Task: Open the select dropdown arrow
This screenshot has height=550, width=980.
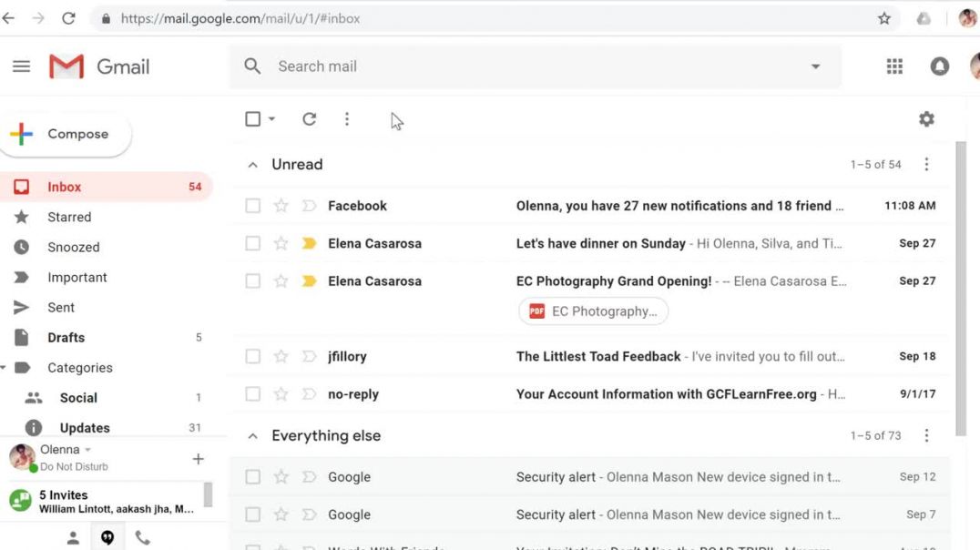Action: 271,118
